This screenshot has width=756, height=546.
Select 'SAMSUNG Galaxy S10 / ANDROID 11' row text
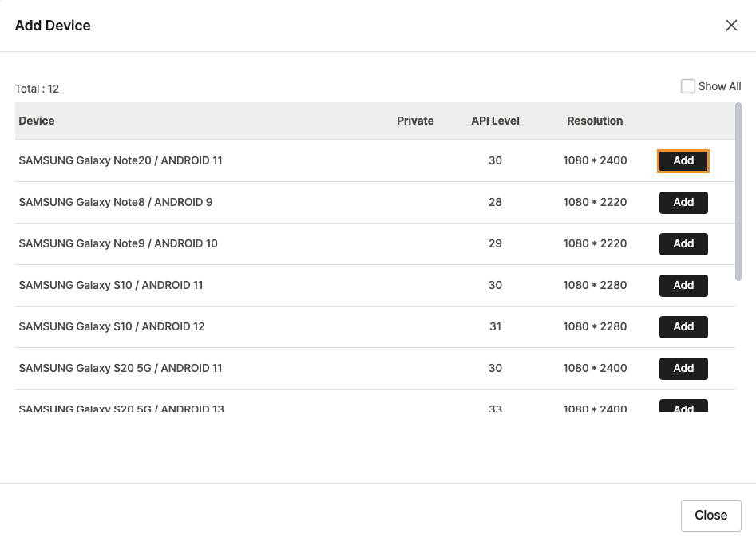coord(111,285)
